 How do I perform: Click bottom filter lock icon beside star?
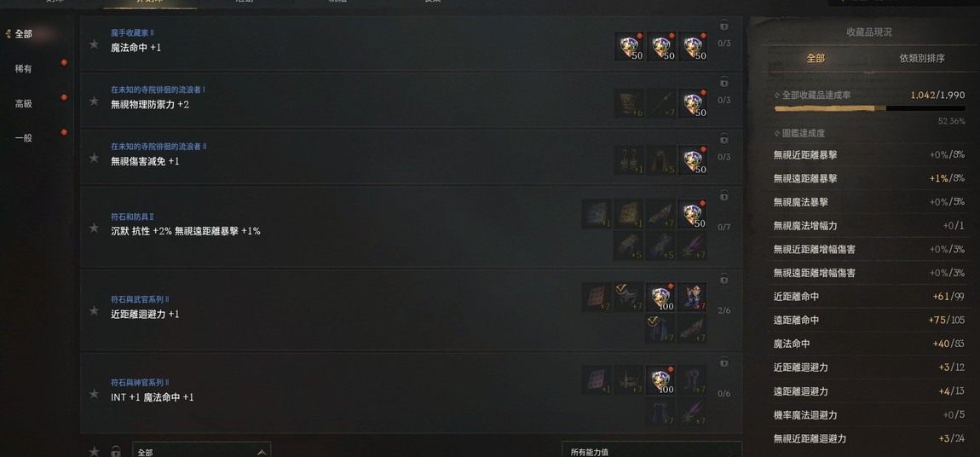pyautogui.click(x=115, y=451)
